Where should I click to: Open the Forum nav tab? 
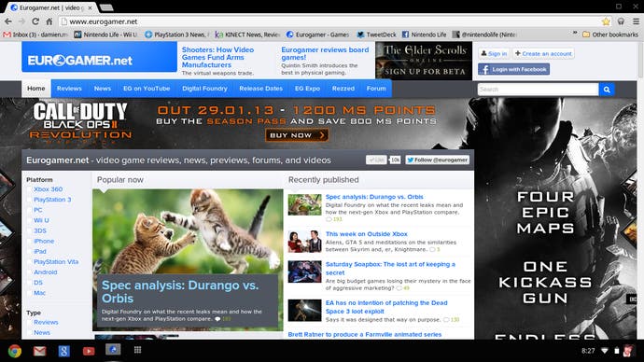pyautogui.click(x=376, y=89)
